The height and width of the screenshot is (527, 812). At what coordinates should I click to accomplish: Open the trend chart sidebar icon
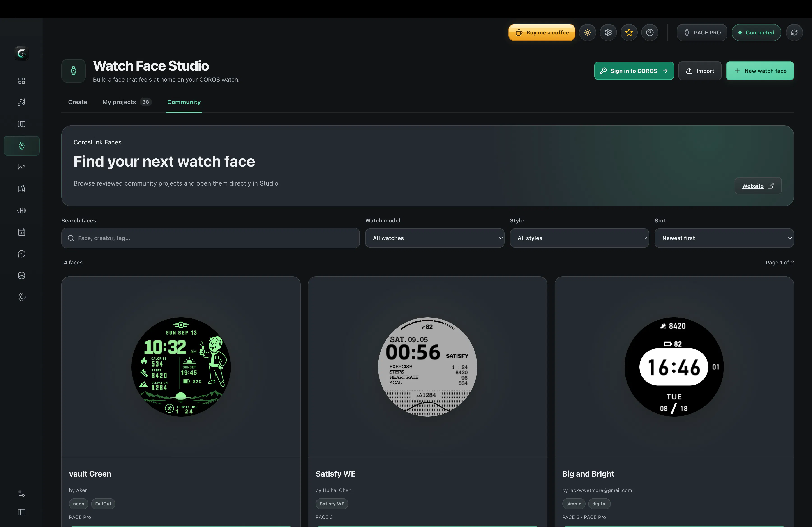(21, 167)
